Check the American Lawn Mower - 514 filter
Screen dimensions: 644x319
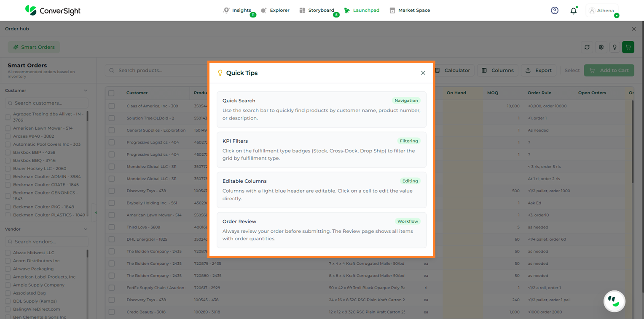(x=8, y=128)
